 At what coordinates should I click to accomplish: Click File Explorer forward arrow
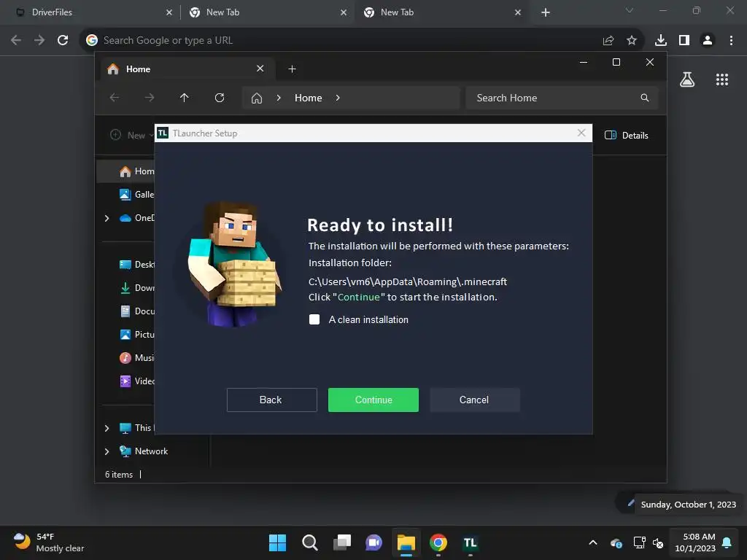tap(150, 98)
